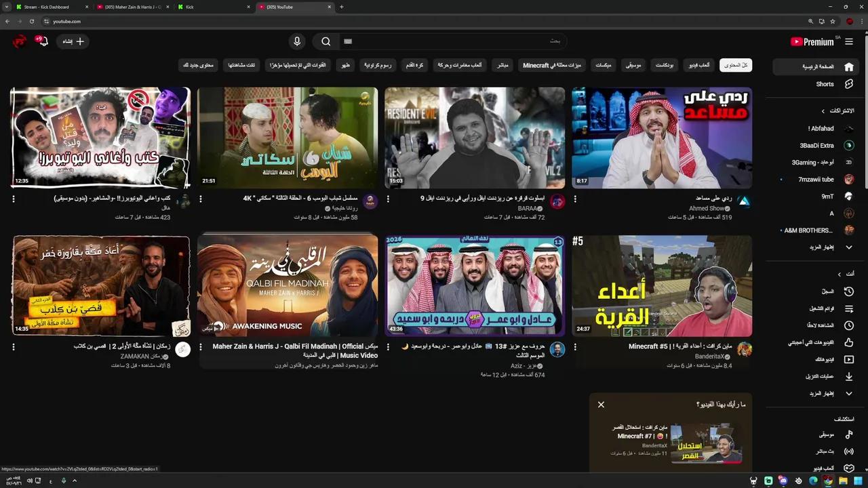This screenshot has height=488, width=868.
Task: Select the تمّت مشاهدتها filter chip
Action: point(241,65)
